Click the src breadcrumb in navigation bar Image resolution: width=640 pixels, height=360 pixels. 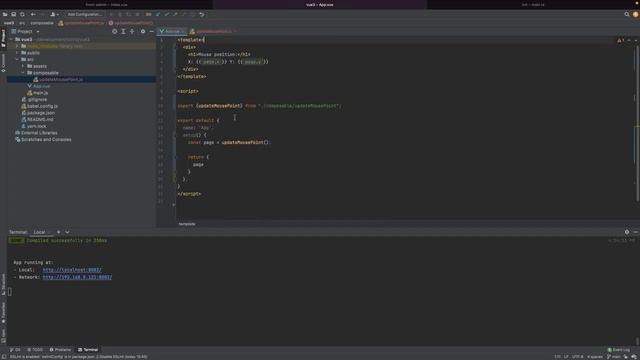22,23
